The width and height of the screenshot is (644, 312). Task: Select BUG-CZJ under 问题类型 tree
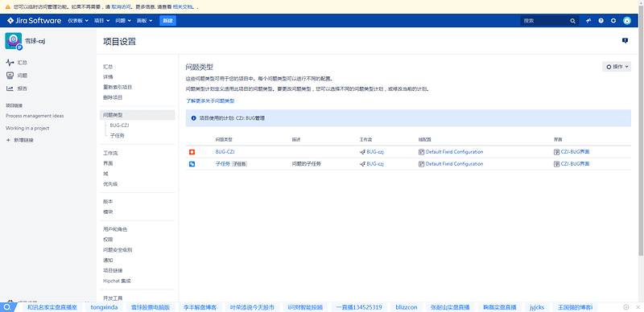coord(117,125)
